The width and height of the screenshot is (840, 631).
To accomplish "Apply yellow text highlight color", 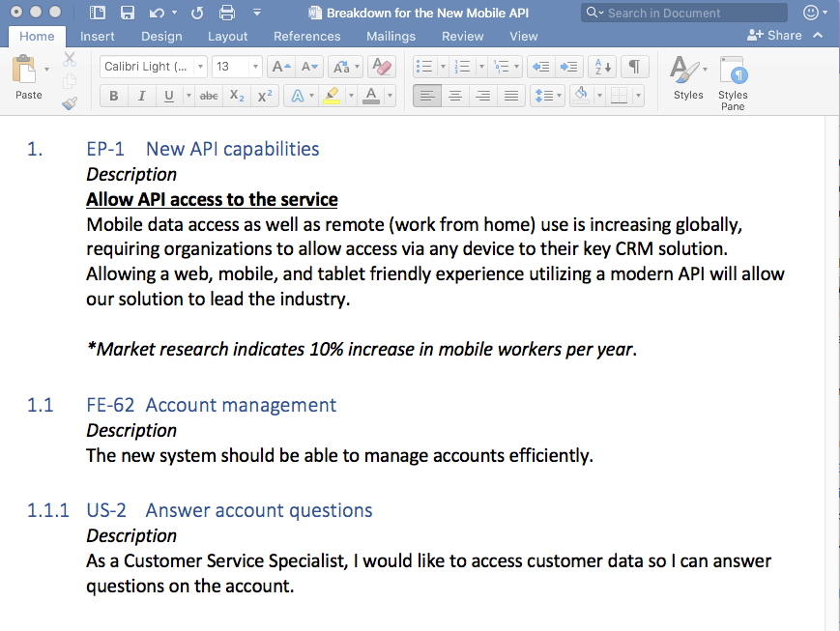I will coord(333,96).
